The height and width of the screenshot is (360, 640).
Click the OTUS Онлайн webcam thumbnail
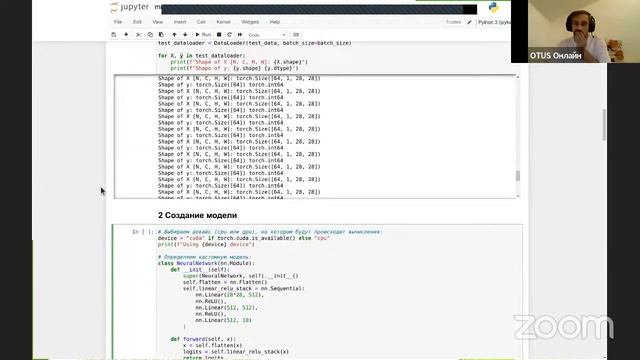point(575,31)
